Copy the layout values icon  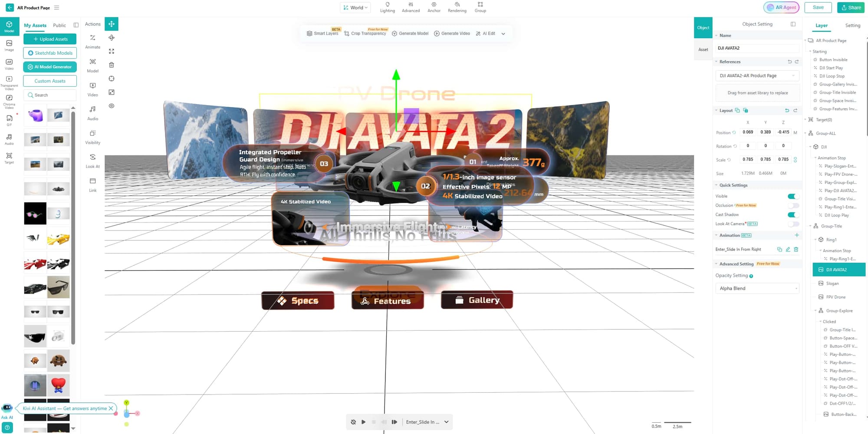tap(737, 110)
